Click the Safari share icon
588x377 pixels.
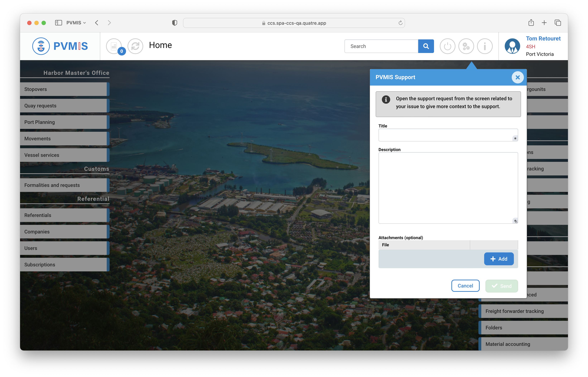coord(531,23)
